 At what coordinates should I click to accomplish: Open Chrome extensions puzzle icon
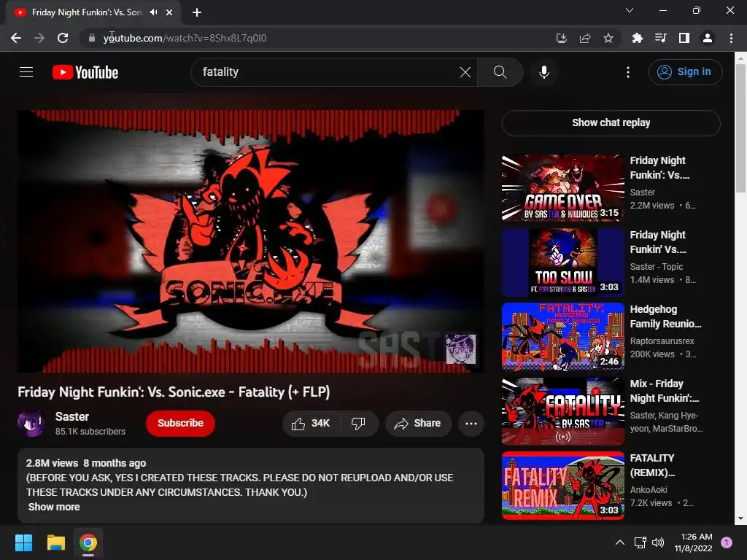(x=637, y=38)
